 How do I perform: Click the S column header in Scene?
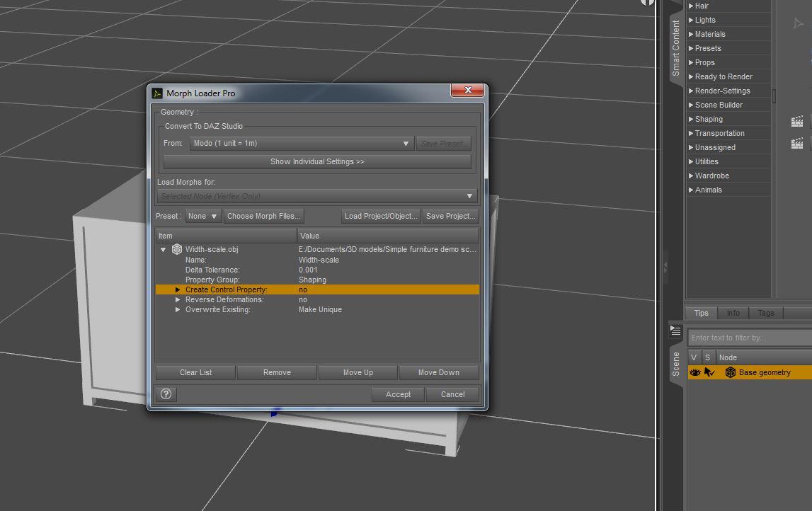(708, 357)
